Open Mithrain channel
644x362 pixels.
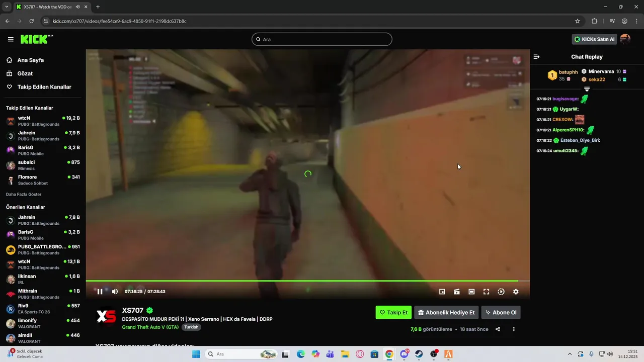43,294
